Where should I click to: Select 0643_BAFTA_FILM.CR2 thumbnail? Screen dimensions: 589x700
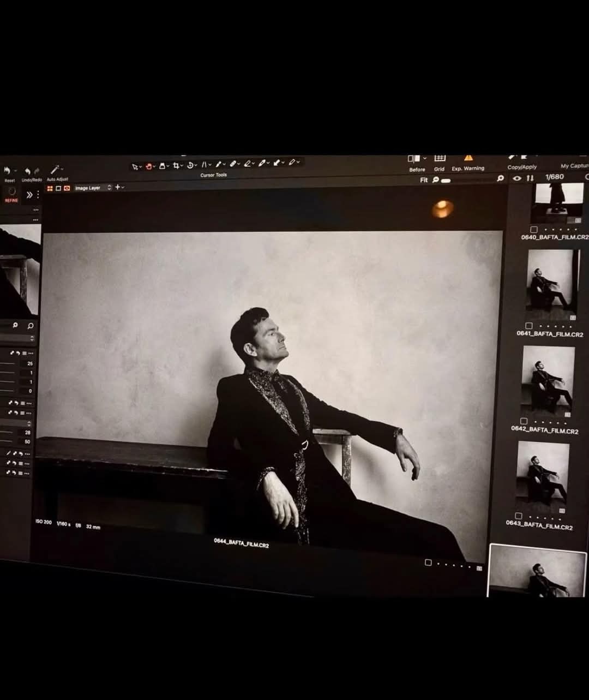[x=543, y=476]
